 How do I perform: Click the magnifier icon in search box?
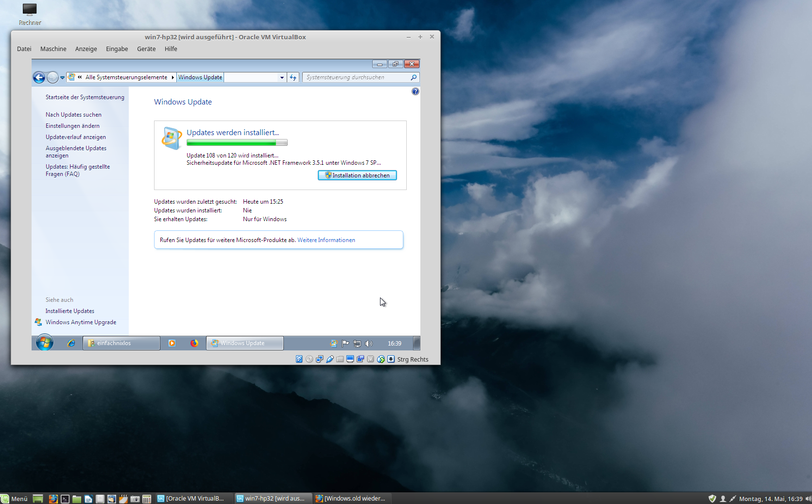point(414,77)
